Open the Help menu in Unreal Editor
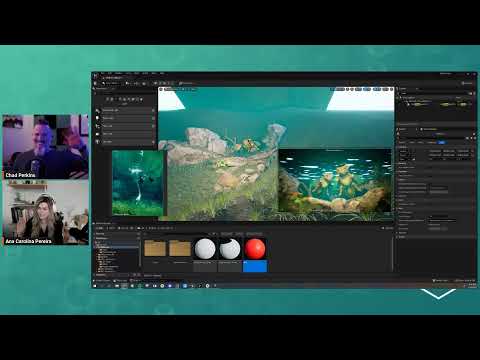Image resolution: width=480 pixels, height=360 pixels. 162,73
